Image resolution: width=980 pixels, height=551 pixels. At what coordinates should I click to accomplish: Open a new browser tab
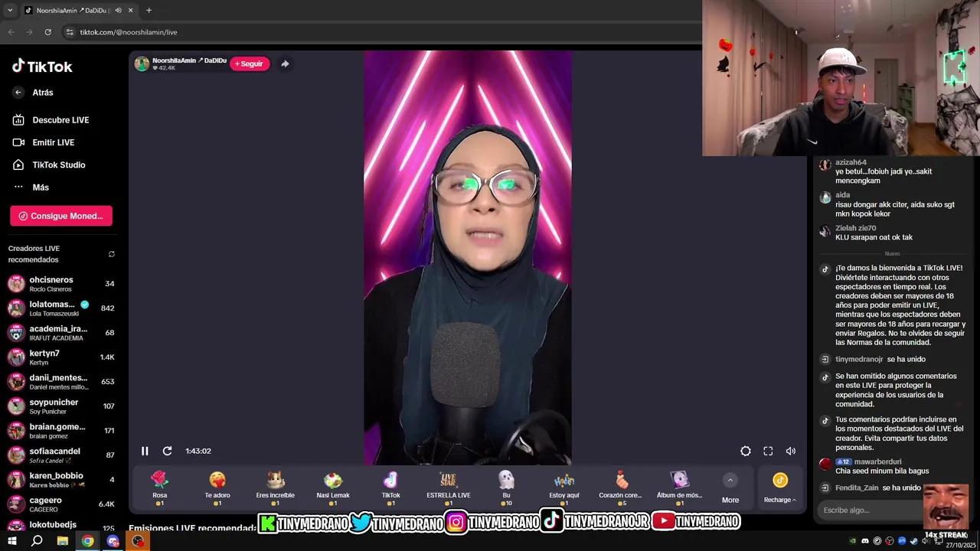pos(149,10)
